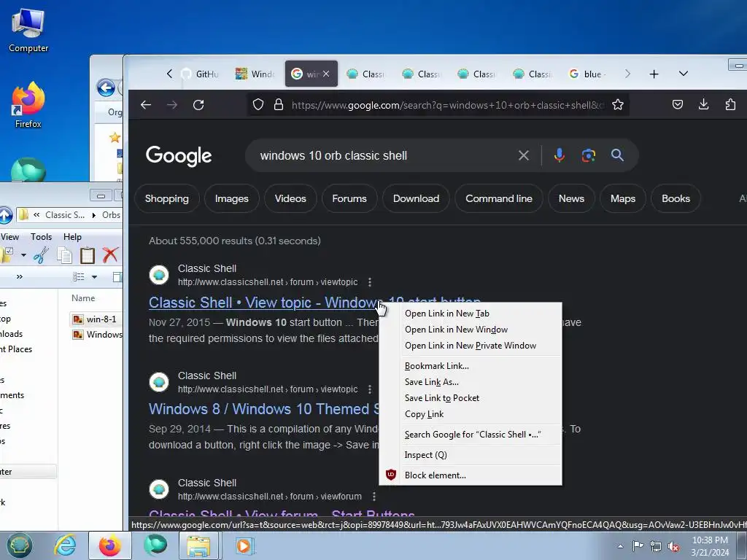Click Copy icon in Explorer toolbar
The width and height of the screenshot is (747, 560).
pyautogui.click(x=64, y=255)
